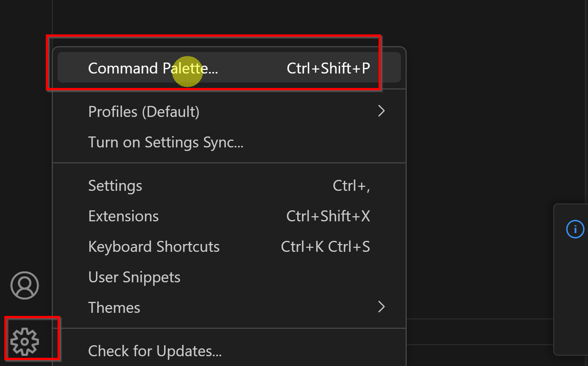Choose Turn on Settings Sync

[166, 142]
